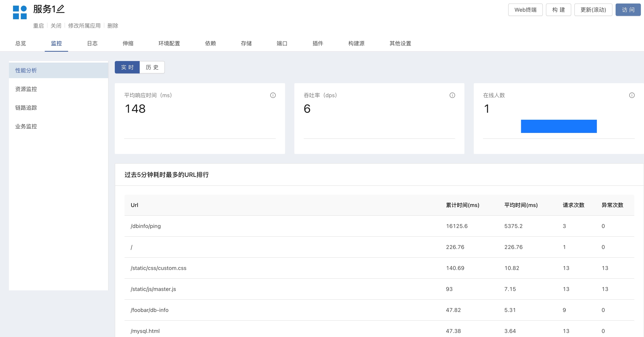Open info icon on 平均响应时间 card
Viewport: 644px width, 337px height.
[x=273, y=95]
